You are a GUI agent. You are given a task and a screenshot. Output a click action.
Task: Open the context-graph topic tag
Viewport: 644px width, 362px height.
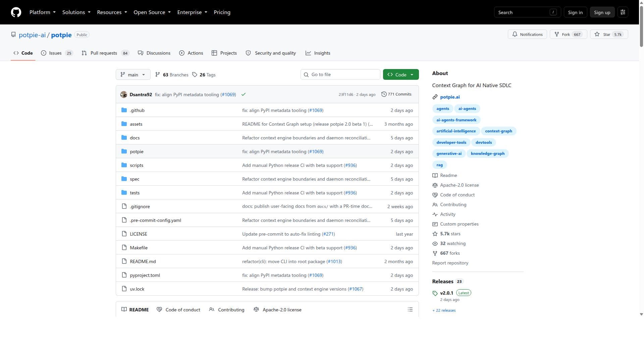498,131
